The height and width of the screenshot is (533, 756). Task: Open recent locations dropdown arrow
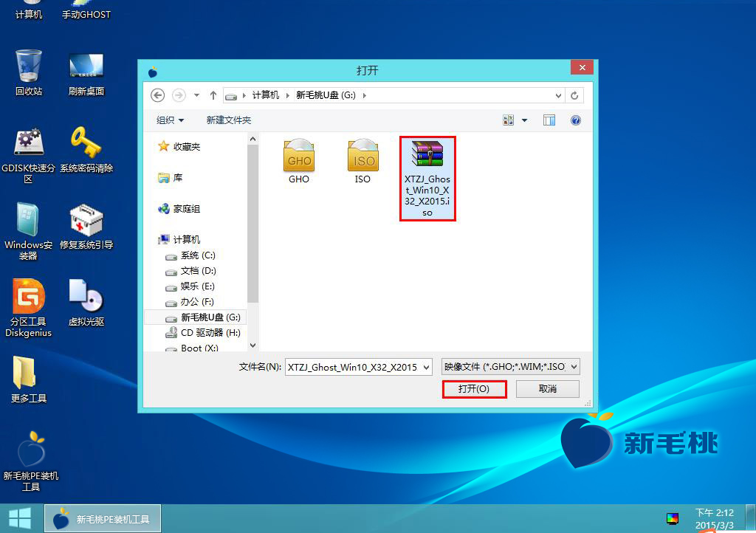196,95
